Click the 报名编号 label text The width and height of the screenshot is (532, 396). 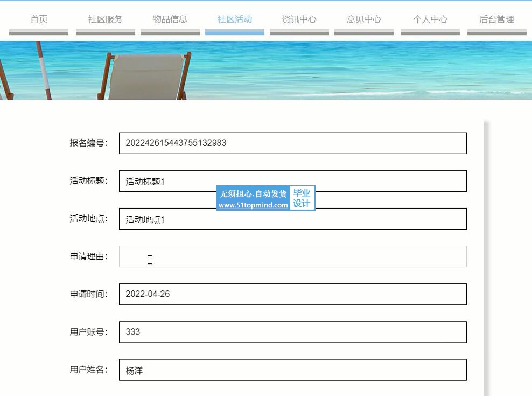88,143
